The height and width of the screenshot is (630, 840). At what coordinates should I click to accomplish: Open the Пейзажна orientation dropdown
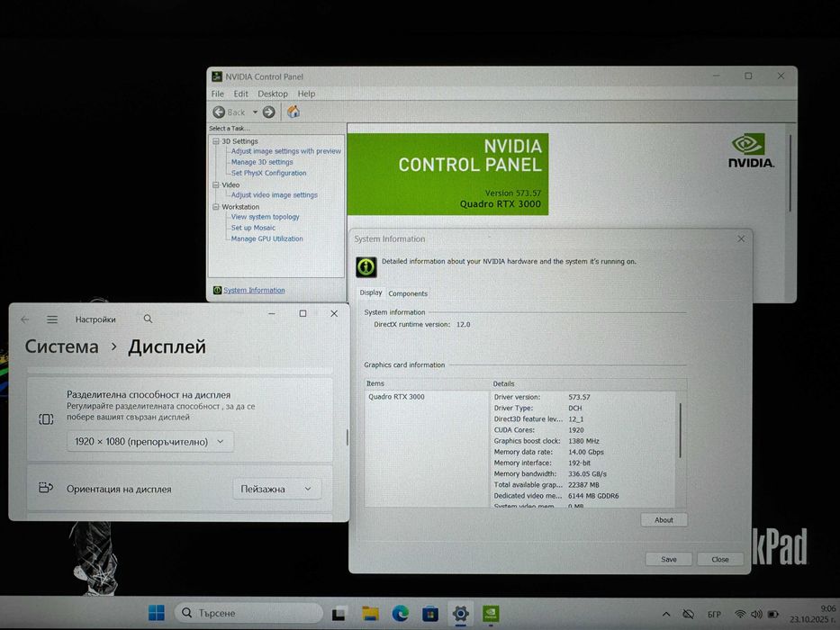point(277,489)
